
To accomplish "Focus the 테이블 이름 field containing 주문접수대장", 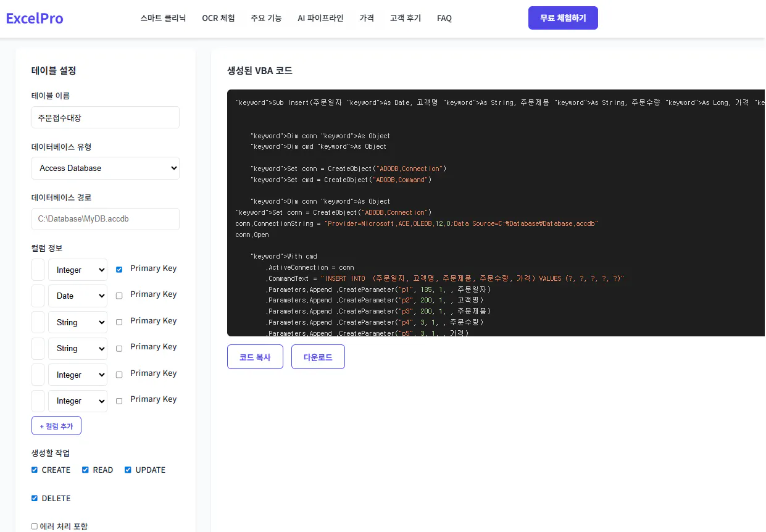I will (x=106, y=117).
